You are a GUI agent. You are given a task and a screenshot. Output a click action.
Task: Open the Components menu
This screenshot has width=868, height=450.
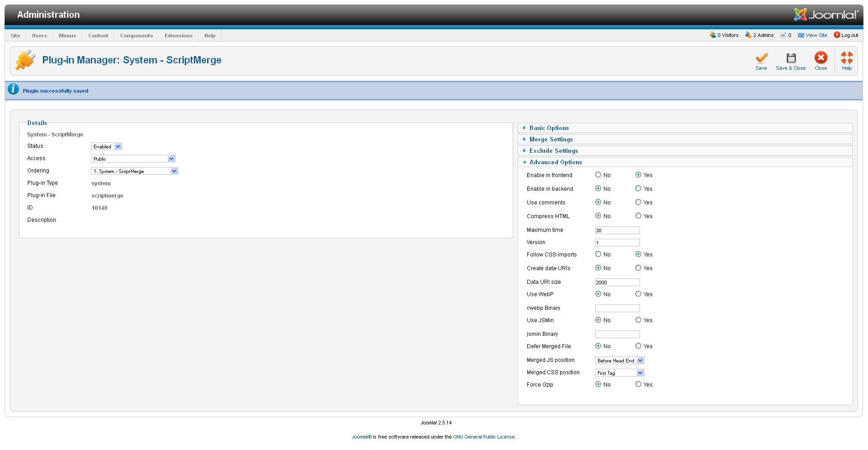click(136, 36)
